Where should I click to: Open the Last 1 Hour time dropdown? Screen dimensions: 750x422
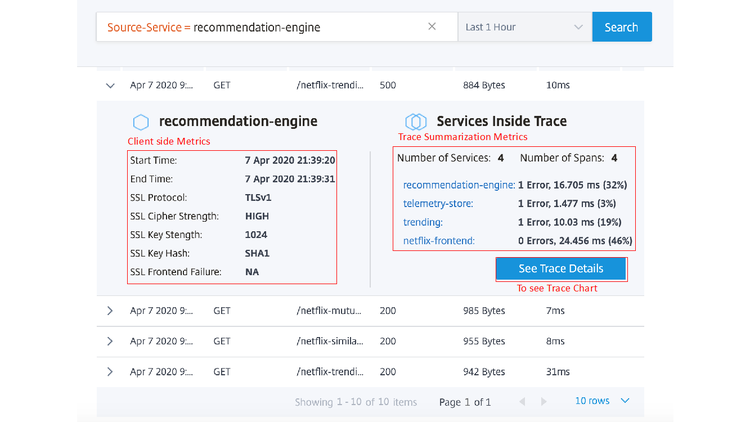525,27
